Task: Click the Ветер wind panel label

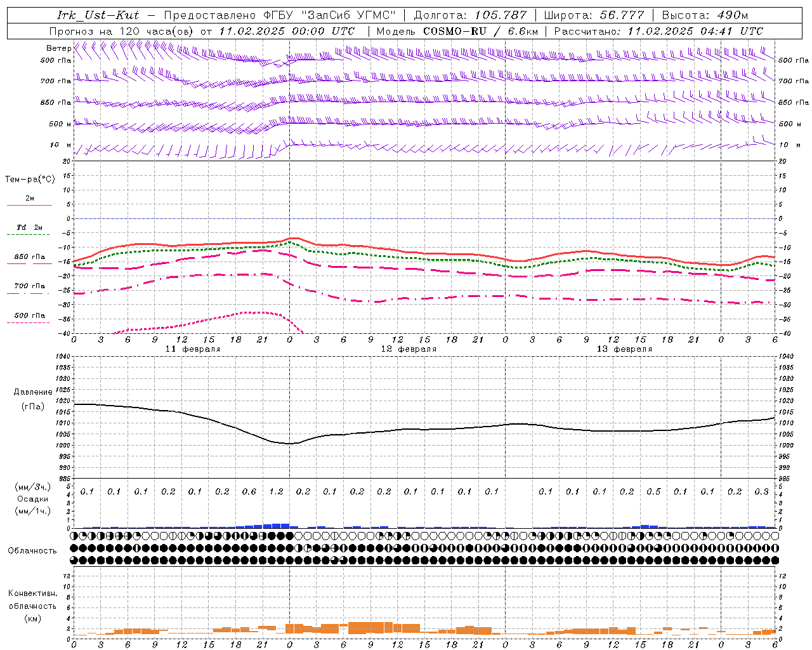Action: (x=58, y=48)
